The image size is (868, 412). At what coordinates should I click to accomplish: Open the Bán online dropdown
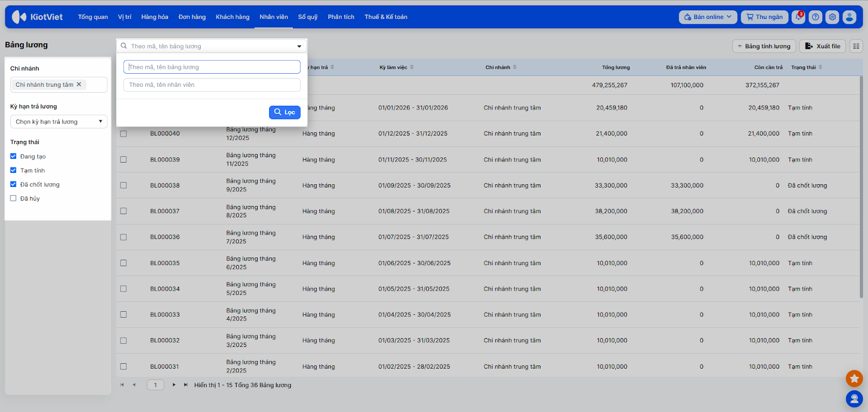pos(707,17)
